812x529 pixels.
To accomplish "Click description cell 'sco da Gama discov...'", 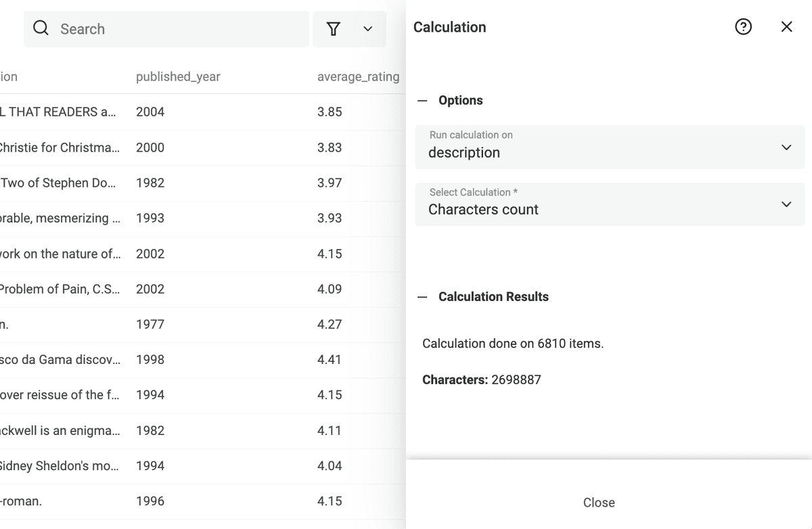I will (x=60, y=359).
